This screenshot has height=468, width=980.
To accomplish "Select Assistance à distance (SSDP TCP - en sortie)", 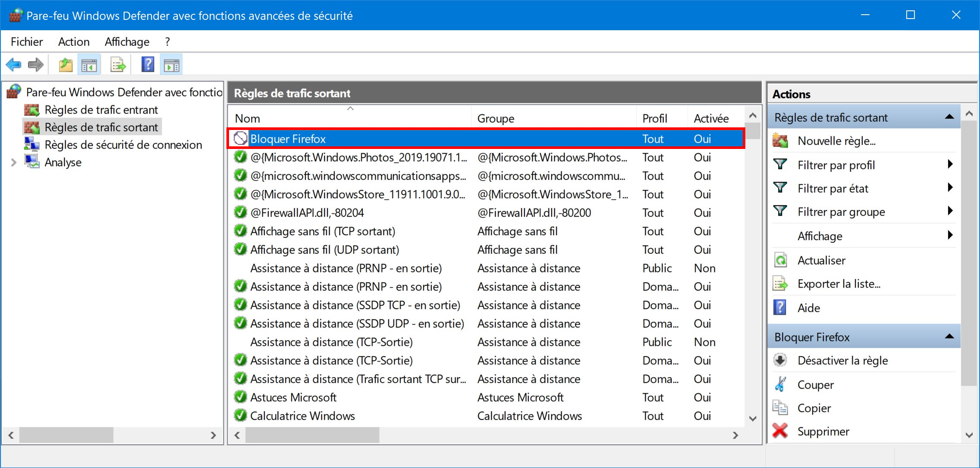I will coord(355,305).
